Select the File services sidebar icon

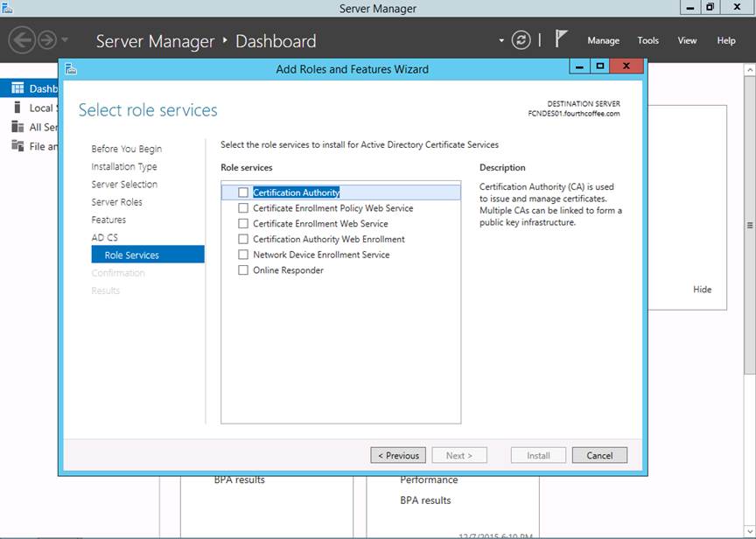coord(17,146)
